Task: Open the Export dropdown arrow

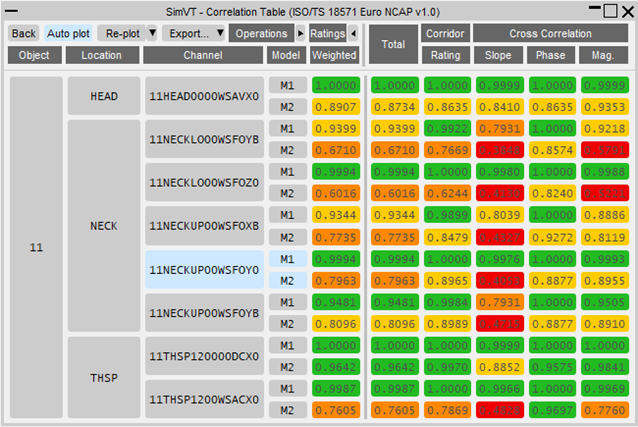Action: coord(220,33)
